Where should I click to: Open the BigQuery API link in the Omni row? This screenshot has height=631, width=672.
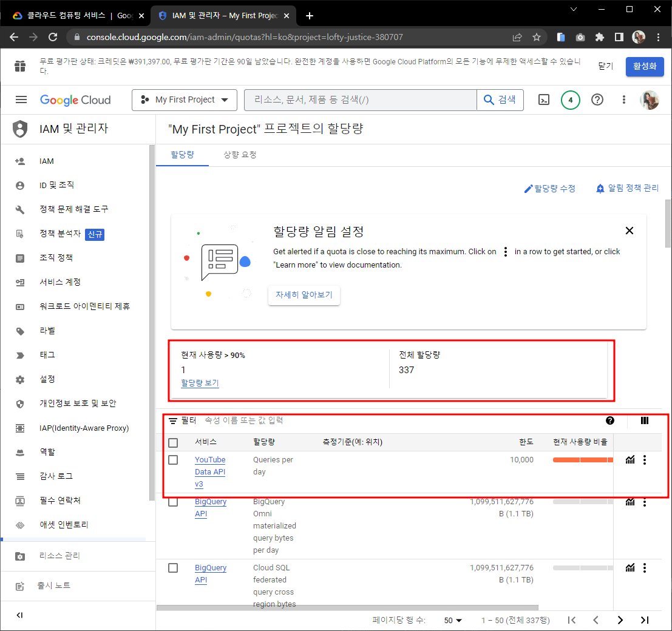pos(211,508)
